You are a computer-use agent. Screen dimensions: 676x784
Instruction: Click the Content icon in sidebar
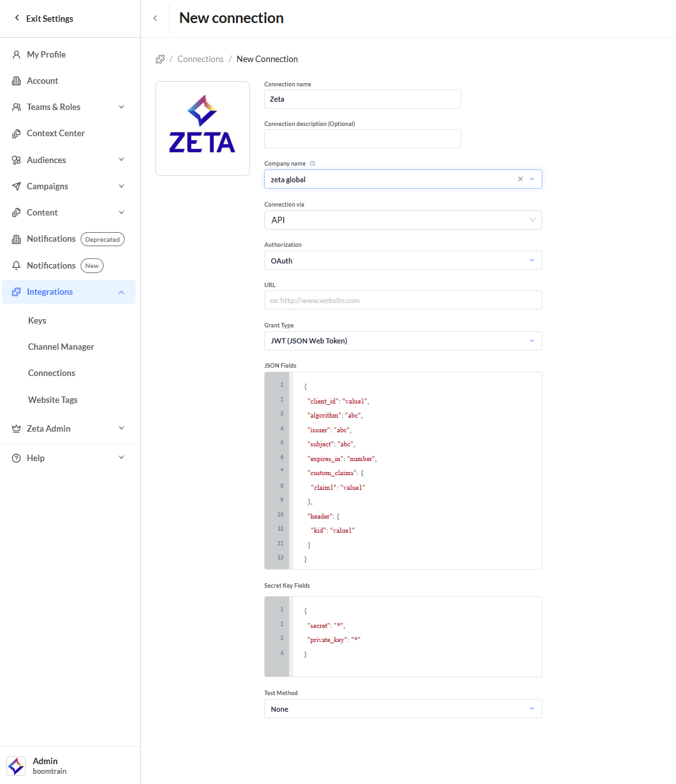tap(17, 212)
